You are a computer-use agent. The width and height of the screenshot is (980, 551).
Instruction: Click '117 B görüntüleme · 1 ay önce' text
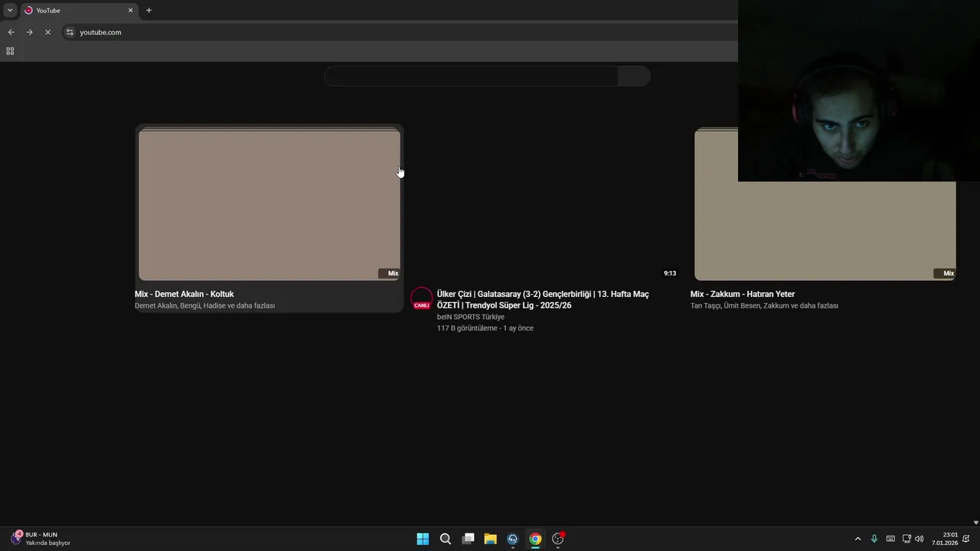coord(485,328)
